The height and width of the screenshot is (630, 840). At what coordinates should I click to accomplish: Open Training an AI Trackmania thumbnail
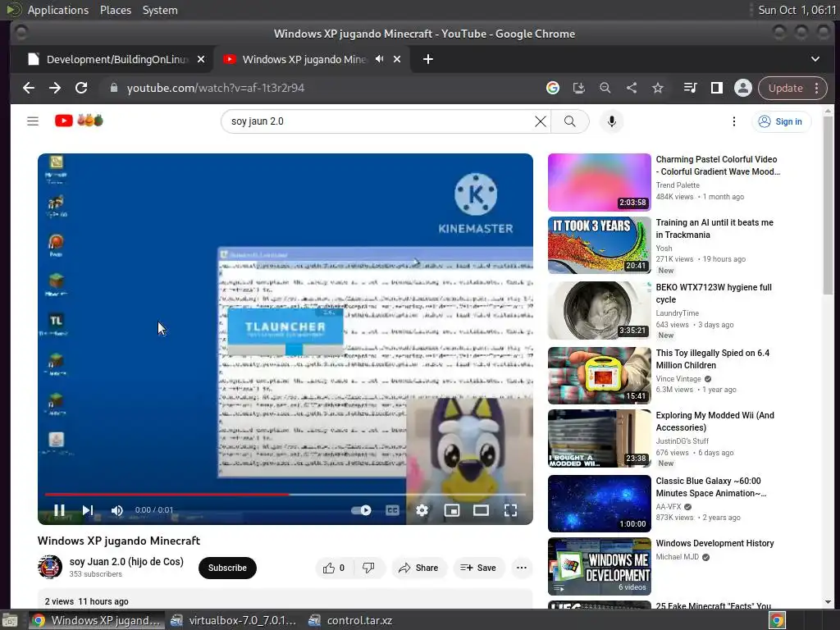point(600,245)
